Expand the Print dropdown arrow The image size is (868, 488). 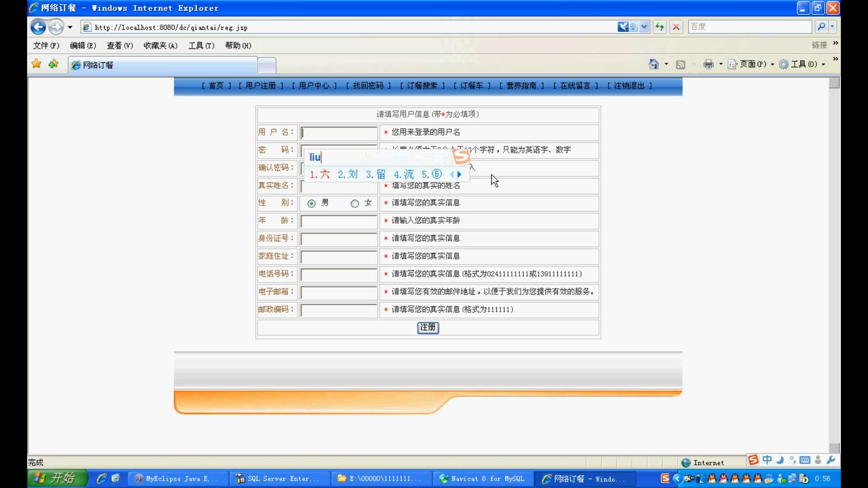tap(721, 64)
